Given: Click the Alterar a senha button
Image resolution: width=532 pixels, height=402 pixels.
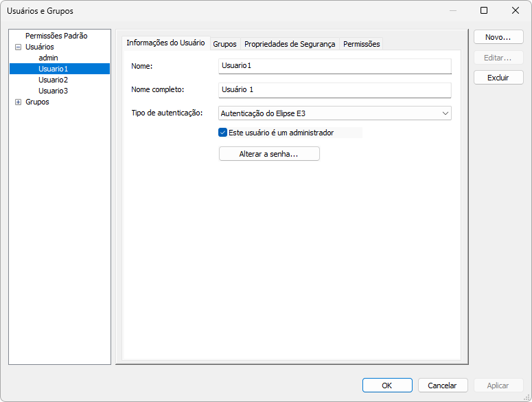Looking at the screenshot, I should [x=269, y=154].
